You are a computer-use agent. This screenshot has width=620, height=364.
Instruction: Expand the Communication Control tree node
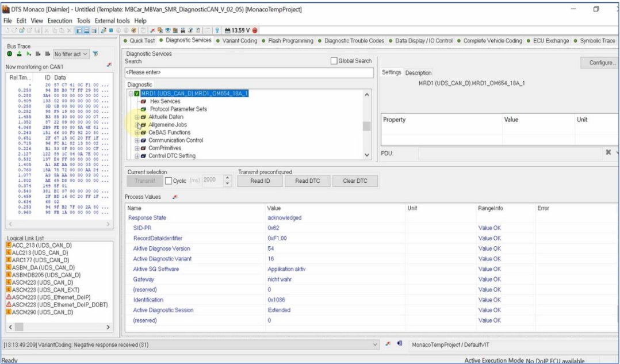(137, 140)
